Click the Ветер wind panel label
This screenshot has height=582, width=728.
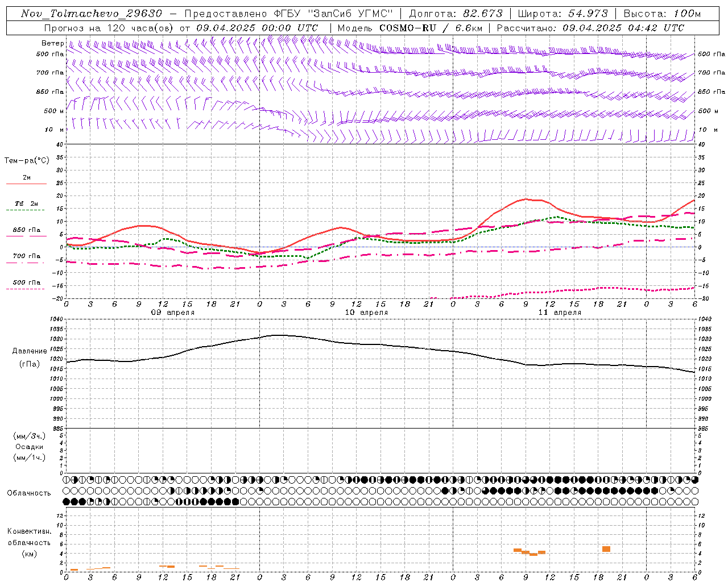pos(52,43)
